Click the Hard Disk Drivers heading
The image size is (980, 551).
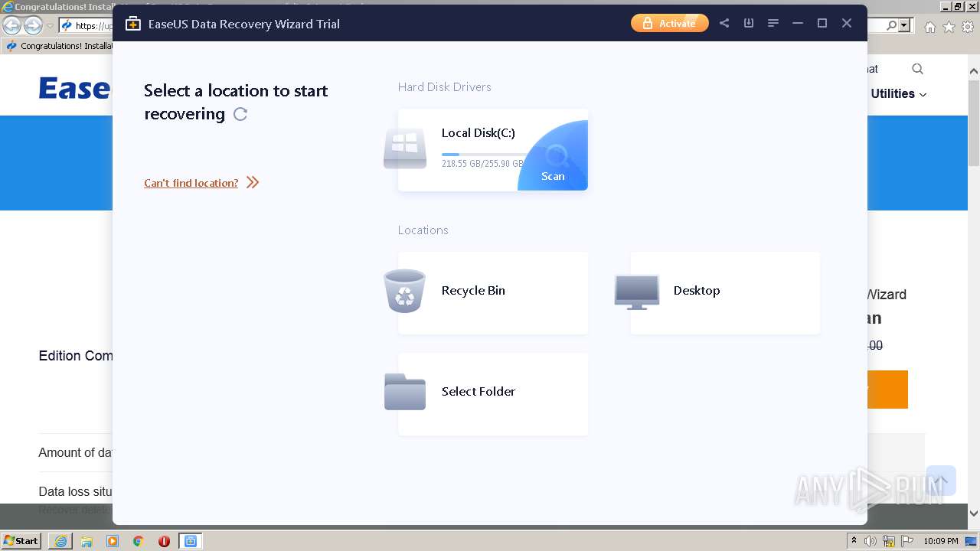coord(445,86)
